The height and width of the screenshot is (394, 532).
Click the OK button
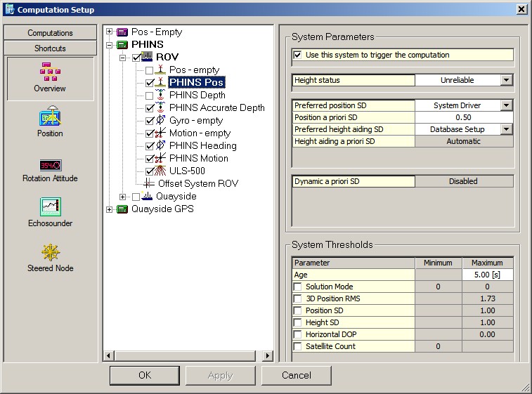click(x=144, y=376)
